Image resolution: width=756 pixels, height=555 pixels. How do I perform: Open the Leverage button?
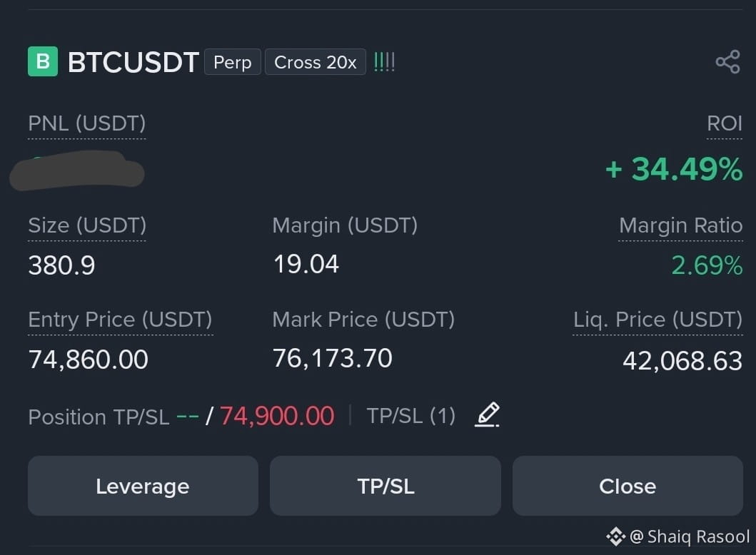pyautogui.click(x=143, y=486)
